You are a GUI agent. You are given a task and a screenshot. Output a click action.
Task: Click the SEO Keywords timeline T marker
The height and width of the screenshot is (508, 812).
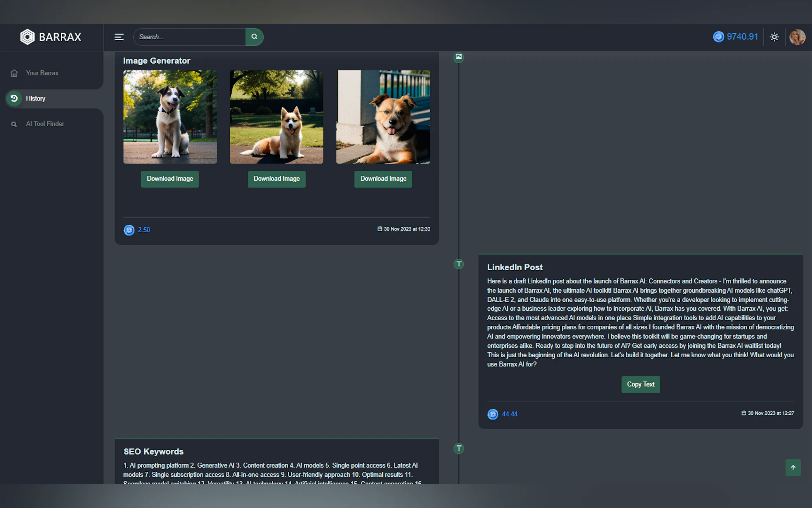[458, 448]
